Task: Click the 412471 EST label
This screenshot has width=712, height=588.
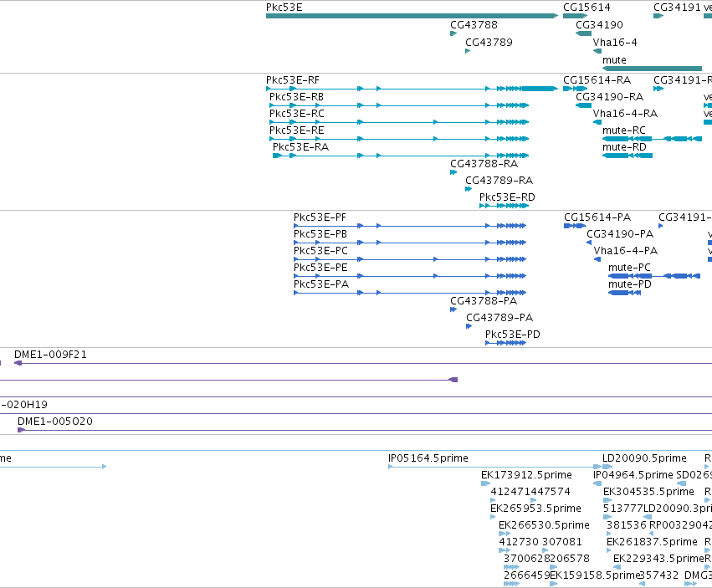Action: click(x=510, y=492)
